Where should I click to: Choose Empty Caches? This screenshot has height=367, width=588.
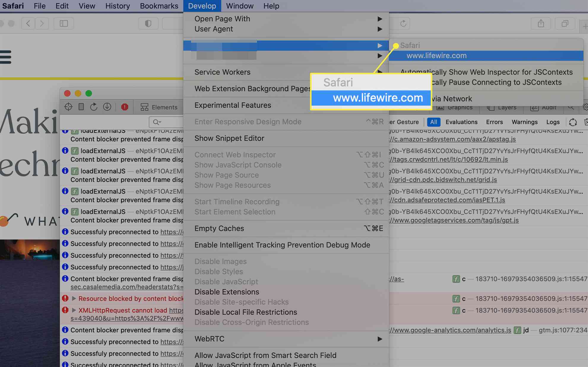point(286,228)
